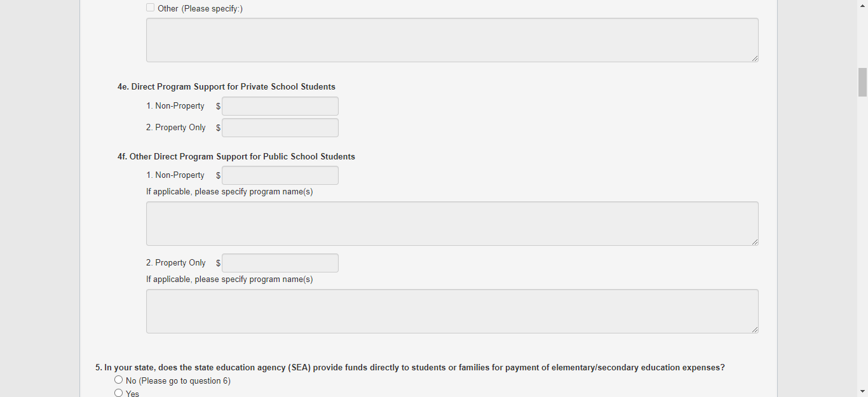This screenshot has width=868, height=397.
Task: Click the scrollbar up arrow
Action: (x=862, y=5)
